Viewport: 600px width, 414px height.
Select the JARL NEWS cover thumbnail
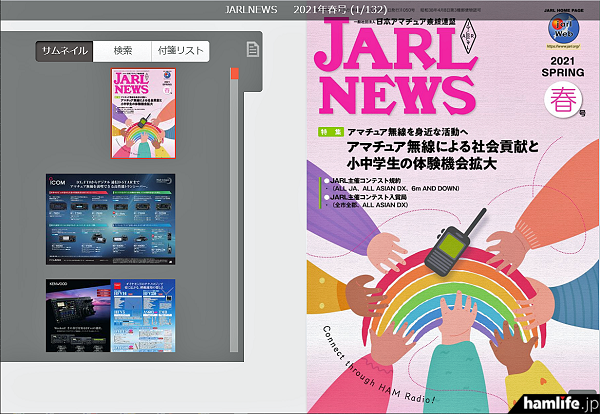(x=143, y=114)
